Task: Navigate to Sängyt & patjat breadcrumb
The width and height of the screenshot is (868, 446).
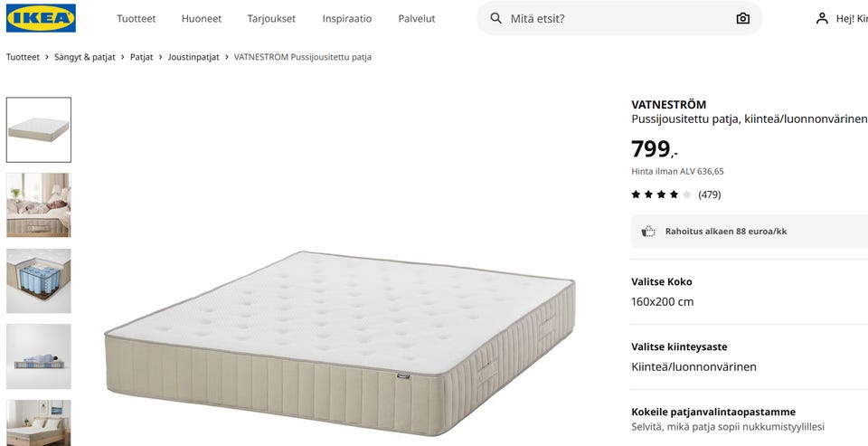Action: coord(85,57)
